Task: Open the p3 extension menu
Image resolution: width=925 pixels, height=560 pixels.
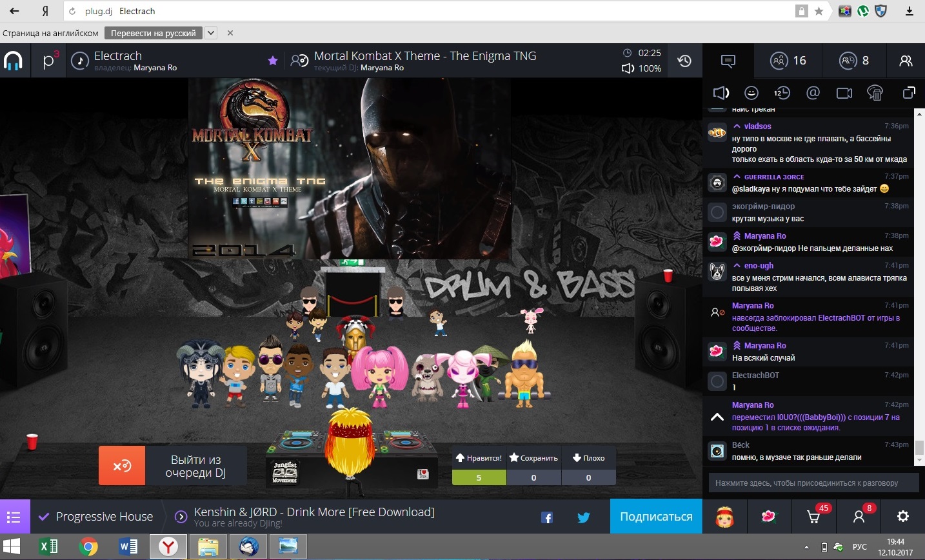Action: click(50, 61)
